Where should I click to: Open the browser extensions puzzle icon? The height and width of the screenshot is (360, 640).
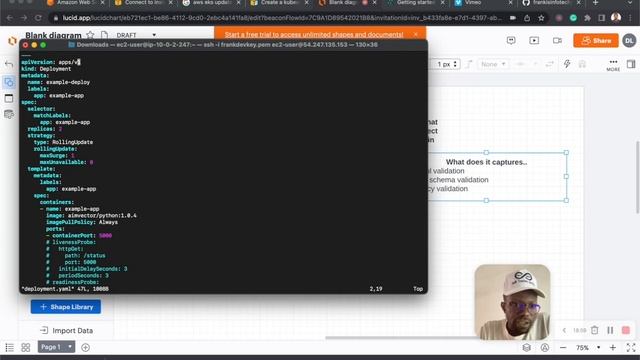(x=587, y=18)
